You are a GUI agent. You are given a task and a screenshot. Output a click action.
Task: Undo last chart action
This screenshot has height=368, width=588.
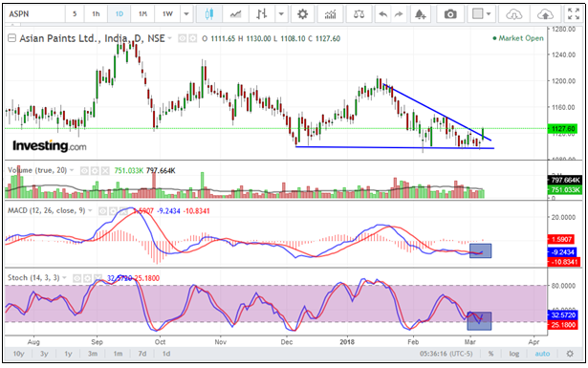382,14
